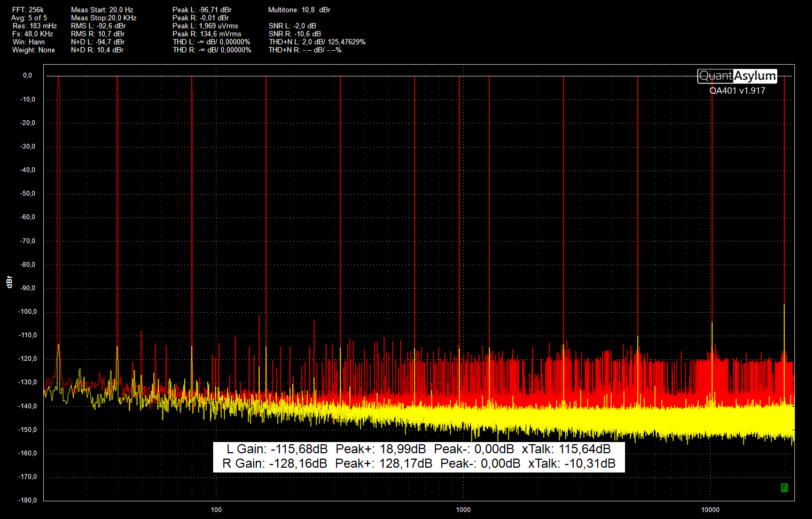The width and height of the screenshot is (812, 519).
Task: Click the '-50,0' Y-axis label
Action: [x=28, y=193]
